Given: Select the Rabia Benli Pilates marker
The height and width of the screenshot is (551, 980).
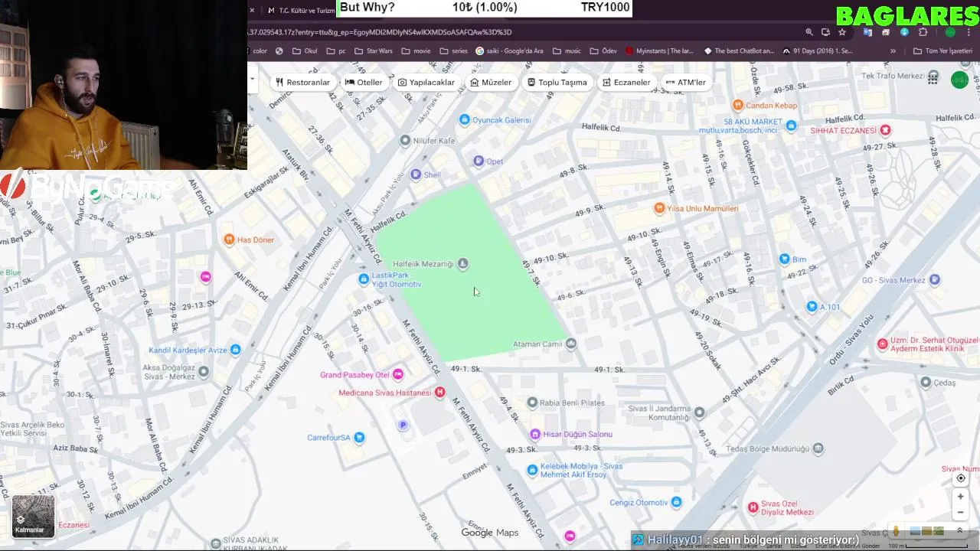Looking at the screenshot, I should click(x=532, y=402).
